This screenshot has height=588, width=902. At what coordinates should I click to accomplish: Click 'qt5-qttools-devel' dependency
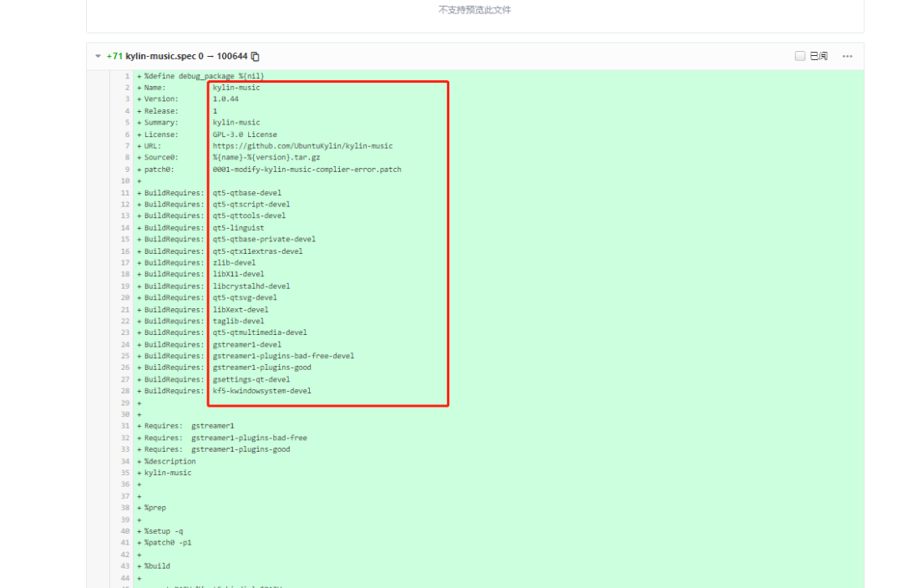[x=249, y=215]
